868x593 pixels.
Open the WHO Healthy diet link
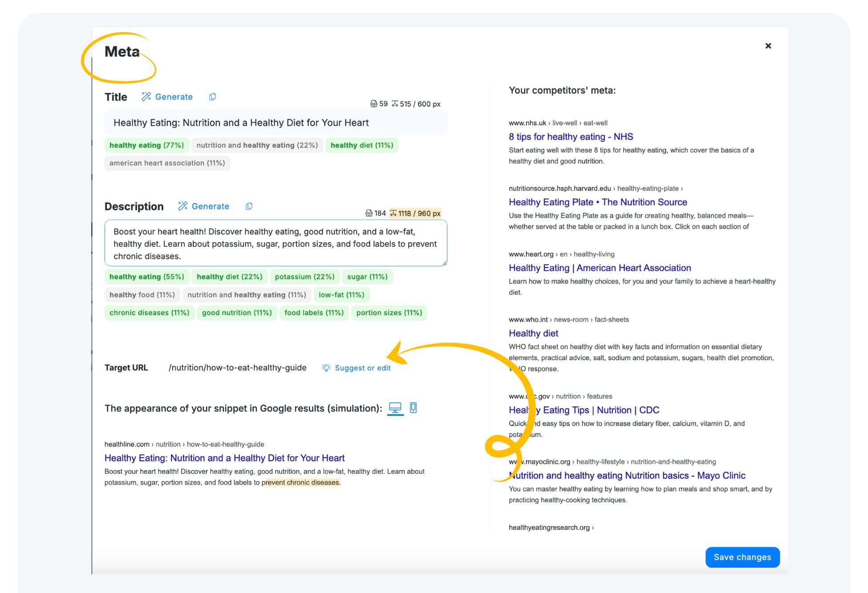[533, 334]
